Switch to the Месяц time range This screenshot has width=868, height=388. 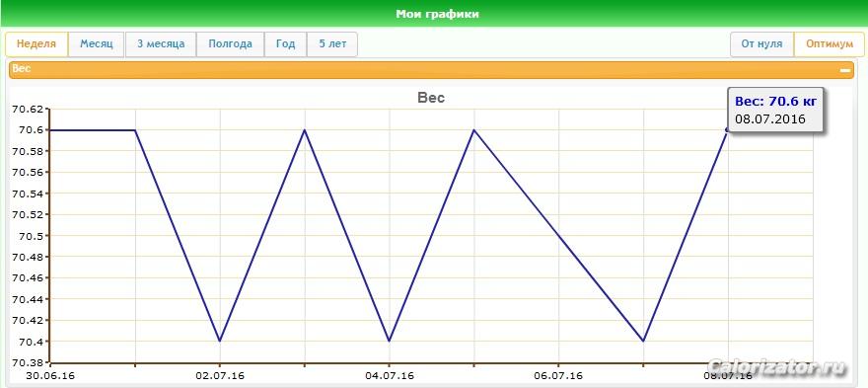click(x=97, y=44)
